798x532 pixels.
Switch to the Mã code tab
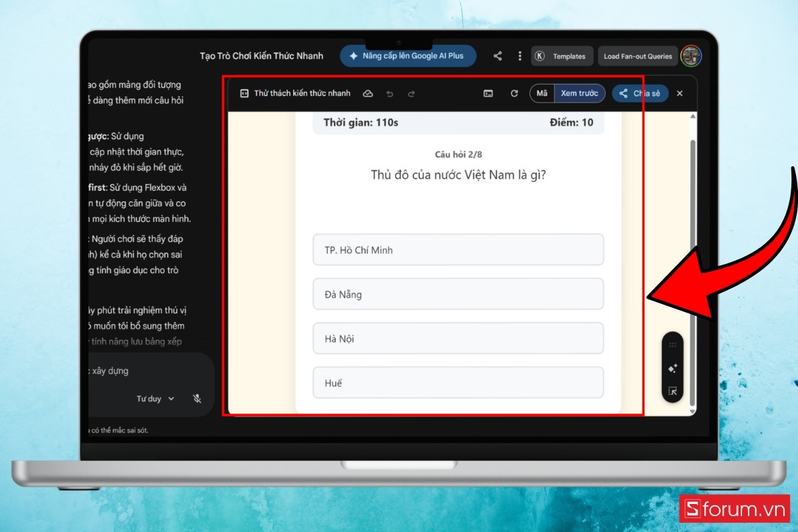coord(542,94)
